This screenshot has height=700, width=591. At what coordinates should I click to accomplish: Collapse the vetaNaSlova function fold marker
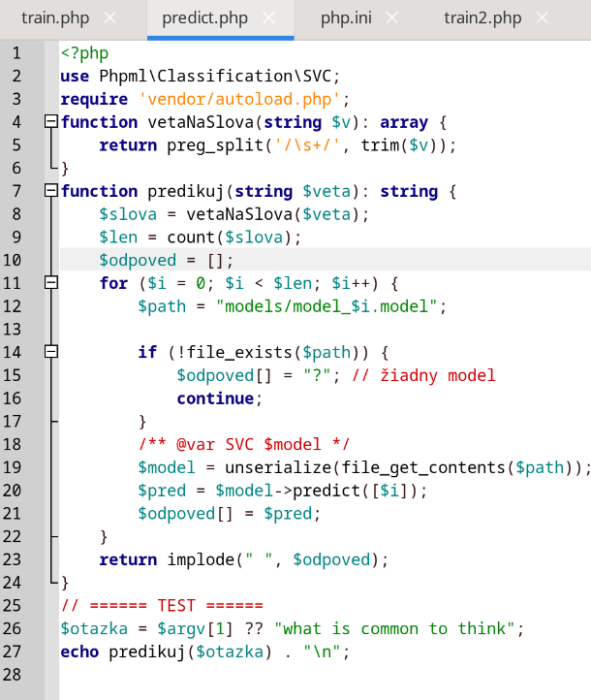(51, 121)
